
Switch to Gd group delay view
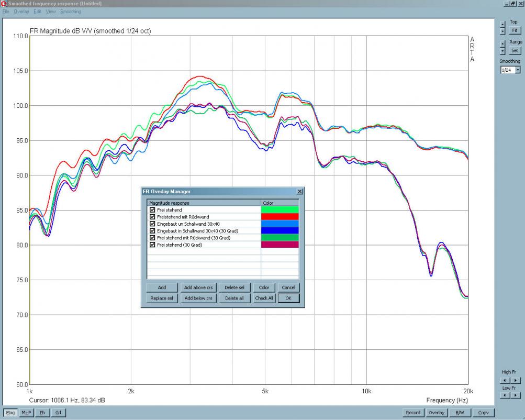pyautogui.click(x=58, y=413)
